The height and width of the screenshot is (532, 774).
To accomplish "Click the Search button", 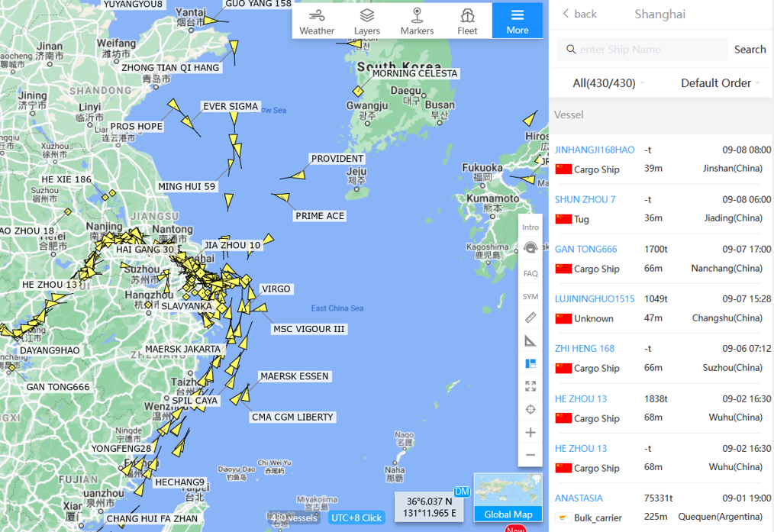I will [x=750, y=50].
